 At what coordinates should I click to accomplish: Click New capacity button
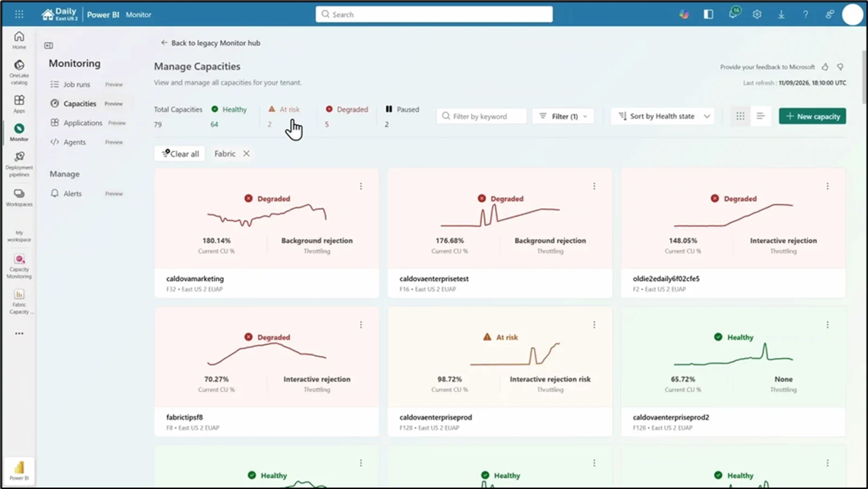point(812,116)
